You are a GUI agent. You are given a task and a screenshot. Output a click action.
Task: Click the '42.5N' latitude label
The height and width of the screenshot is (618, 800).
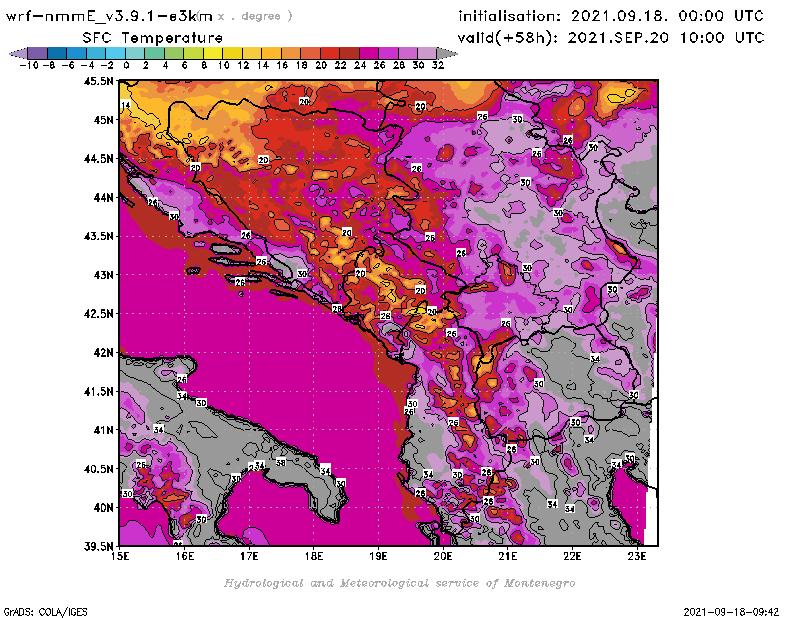pos(98,314)
